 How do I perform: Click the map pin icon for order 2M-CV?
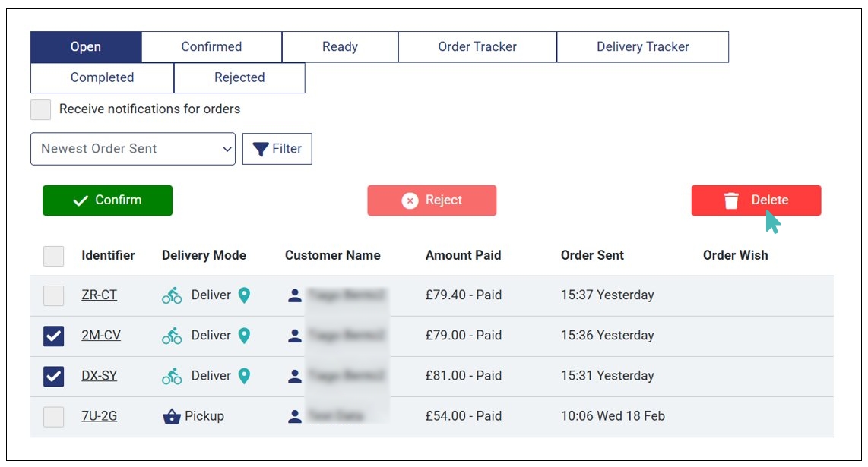click(x=244, y=336)
